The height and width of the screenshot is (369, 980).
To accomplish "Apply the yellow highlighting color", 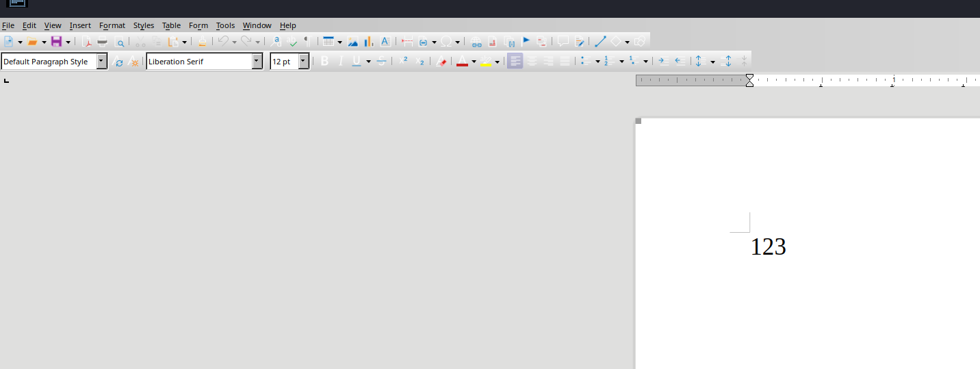I will tap(485, 62).
